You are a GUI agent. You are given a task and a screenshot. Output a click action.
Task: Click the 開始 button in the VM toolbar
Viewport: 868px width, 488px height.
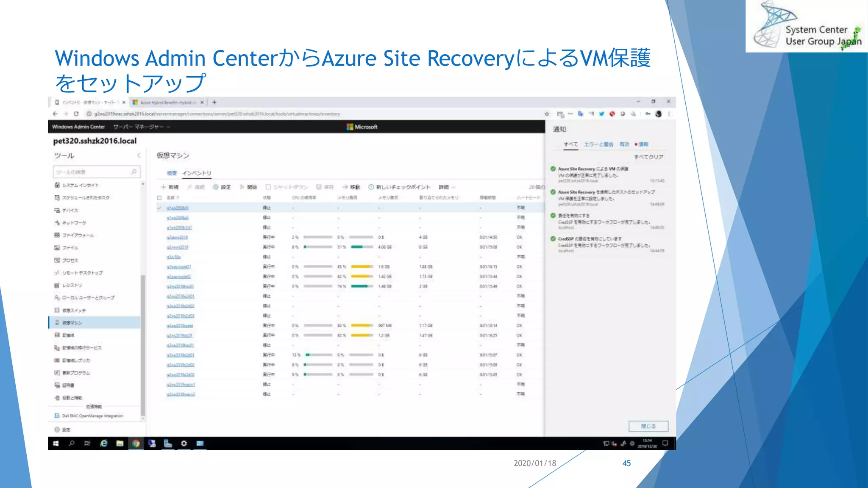[x=248, y=187]
